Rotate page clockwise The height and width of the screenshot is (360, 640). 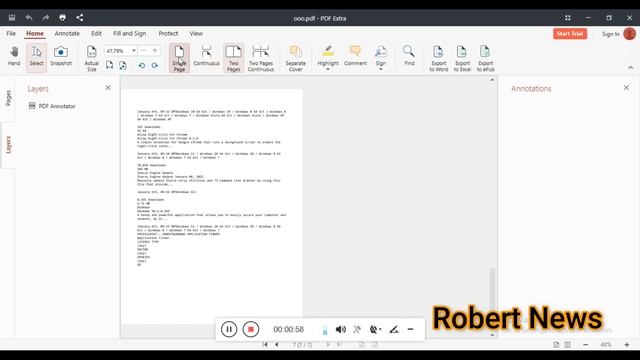(x=155, y=65)
